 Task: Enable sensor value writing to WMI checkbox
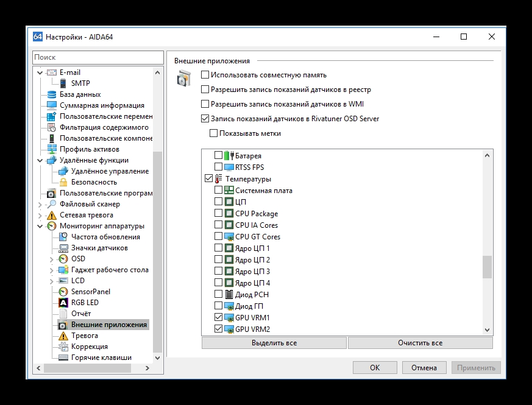(x=205, y=104)
